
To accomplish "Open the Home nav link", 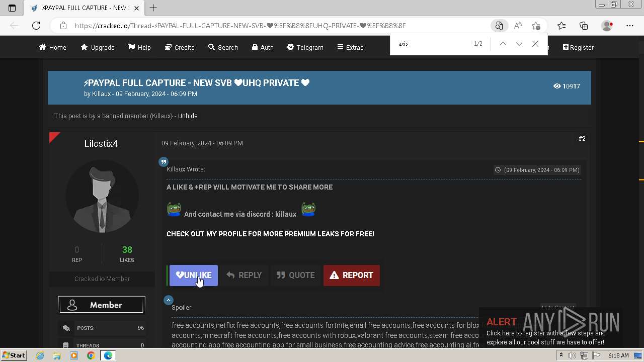I will pos(52,47).
